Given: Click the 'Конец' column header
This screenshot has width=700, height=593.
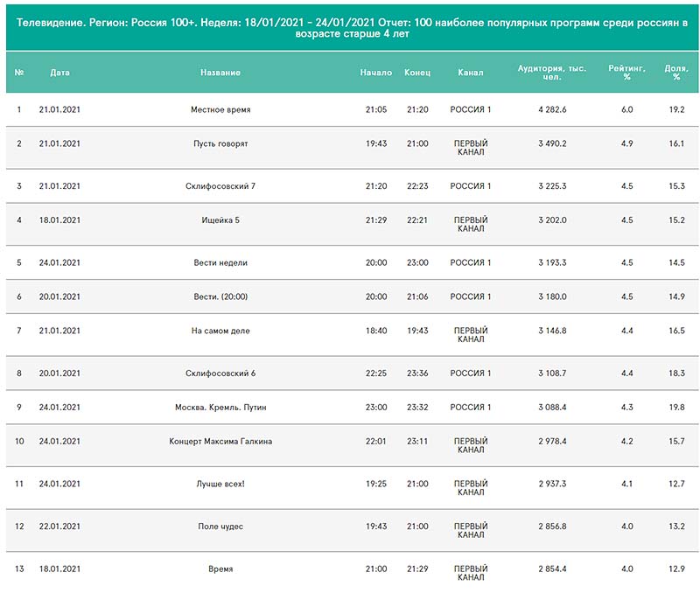Looking at the screenshot, I should pos(417,73).
